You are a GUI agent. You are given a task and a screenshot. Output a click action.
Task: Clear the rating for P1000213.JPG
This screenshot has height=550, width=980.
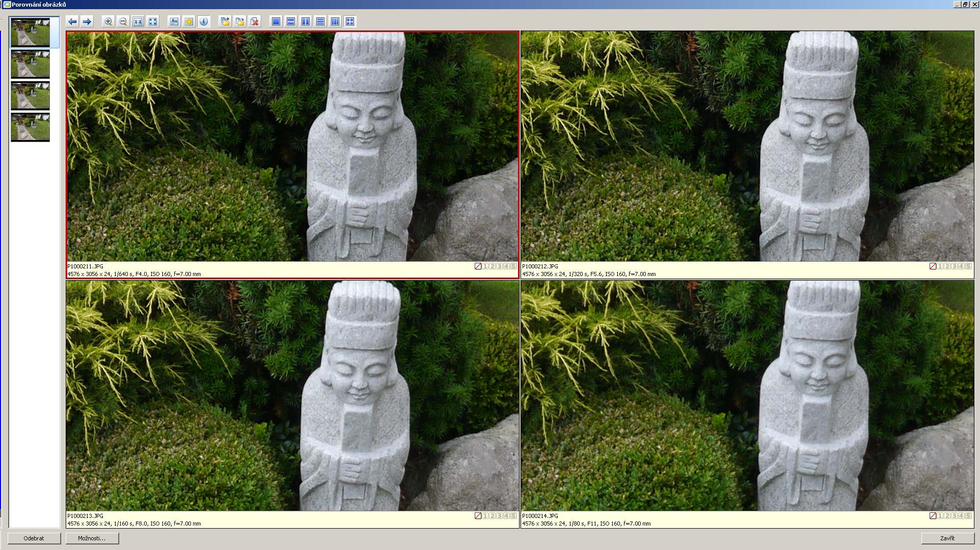click(478, 516)
